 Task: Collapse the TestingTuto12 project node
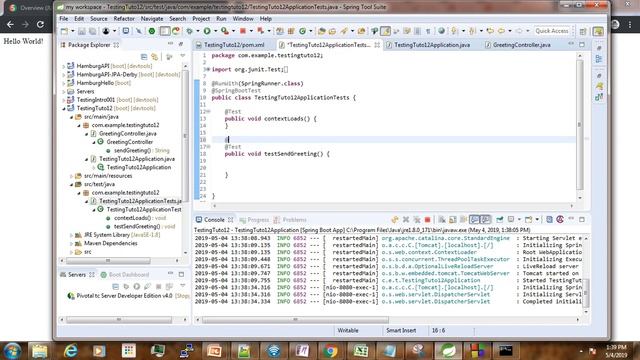pyautogui.click(x=64, y=108)
